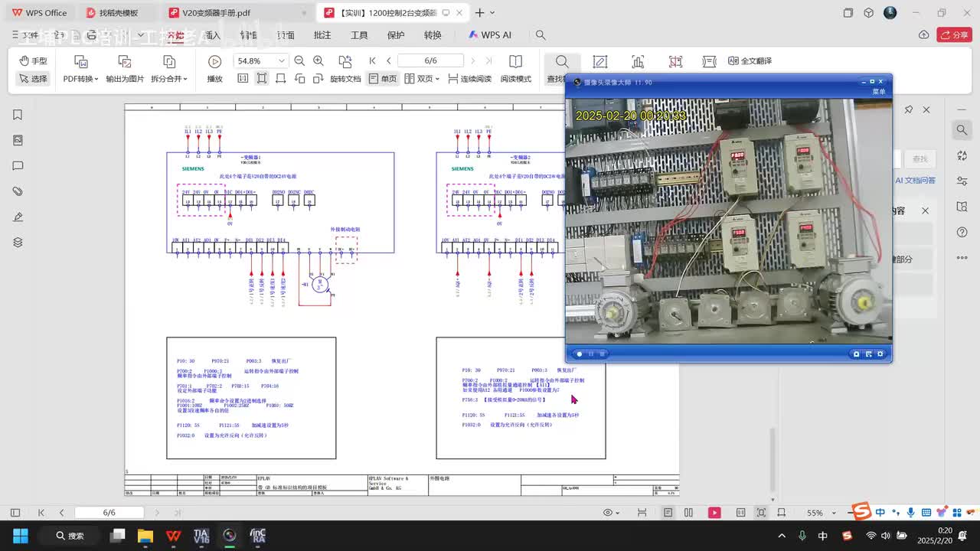This screenshot has width=980, height=551.
Task: Click the zoom out magnifier icon
Action: coord(299,60)
